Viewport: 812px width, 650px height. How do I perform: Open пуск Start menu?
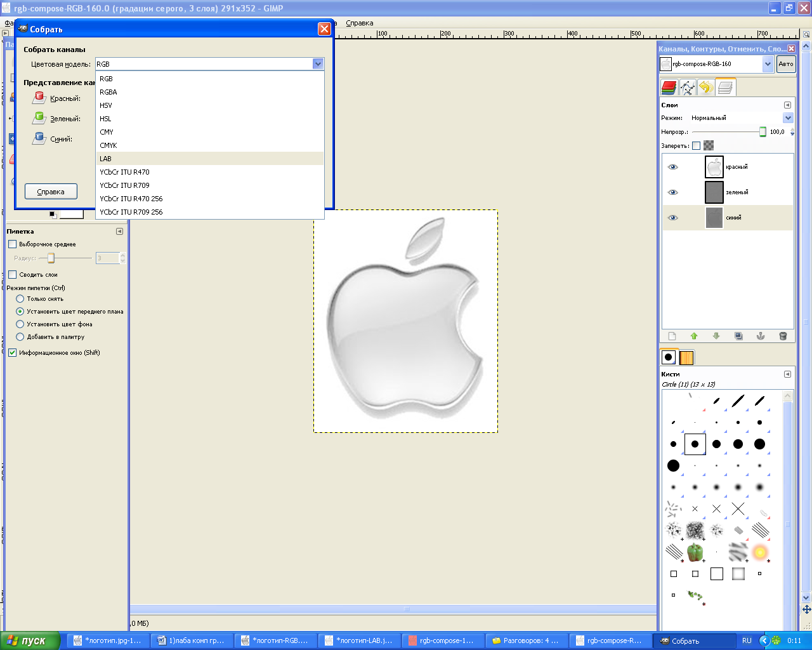(30, 640)
